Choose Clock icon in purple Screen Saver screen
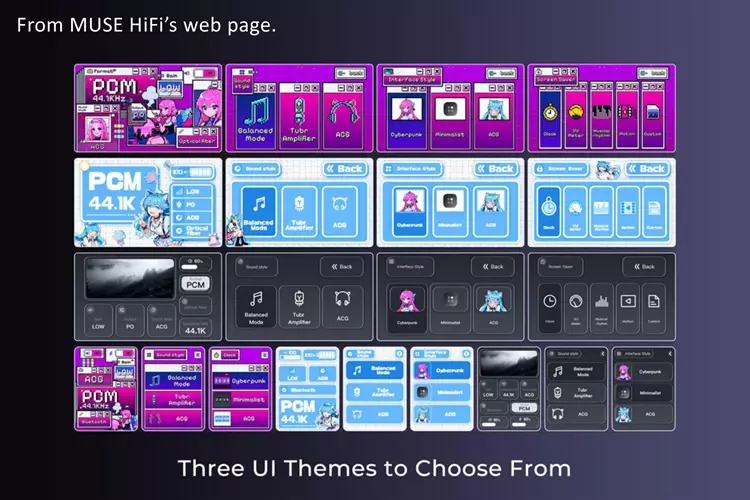The width and height of the screenshot is (750, 500). click(550, 113)
